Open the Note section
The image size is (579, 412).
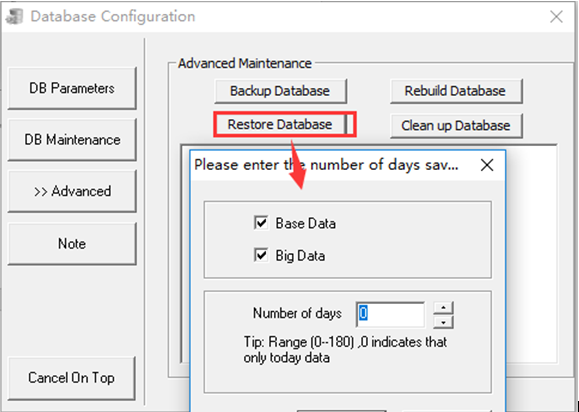click(x=72, y=244)
